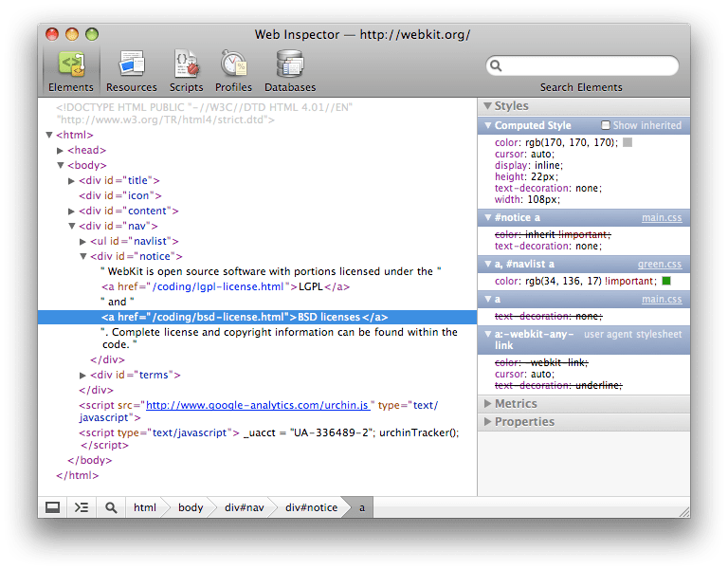The height and width of the screenshot is (570, 728).
Task: Click the gray color swatch for rgb(170, 170, 170)
Action: pyautogui.click(x=628, y=142)
